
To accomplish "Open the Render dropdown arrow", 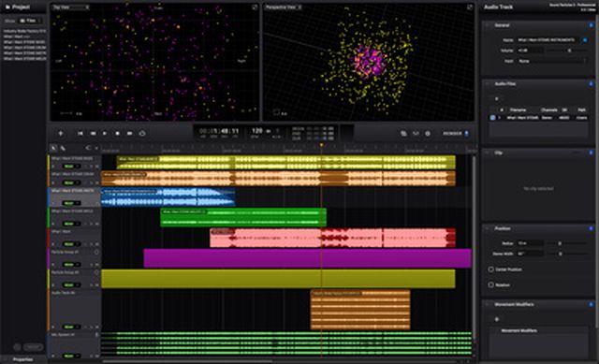I will pyautogui.click(x=466, y=133).
